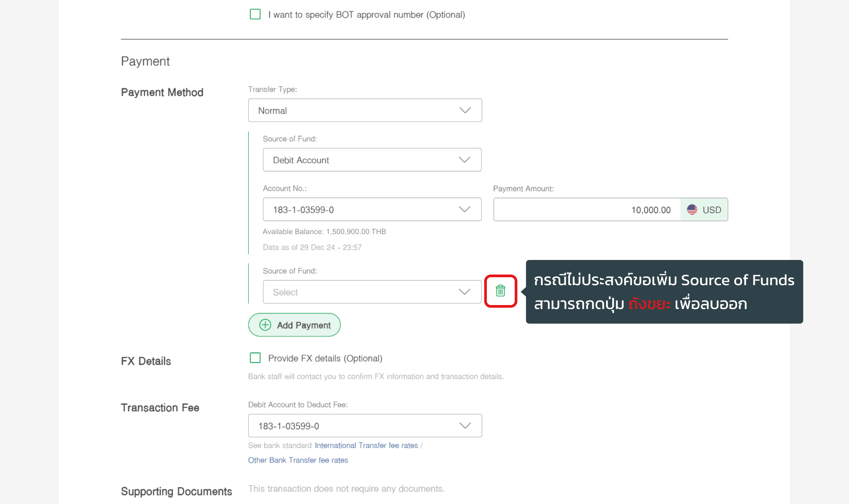
Task: Click the 'Provide FX details (Optional)' label
Action: [325, 358]
